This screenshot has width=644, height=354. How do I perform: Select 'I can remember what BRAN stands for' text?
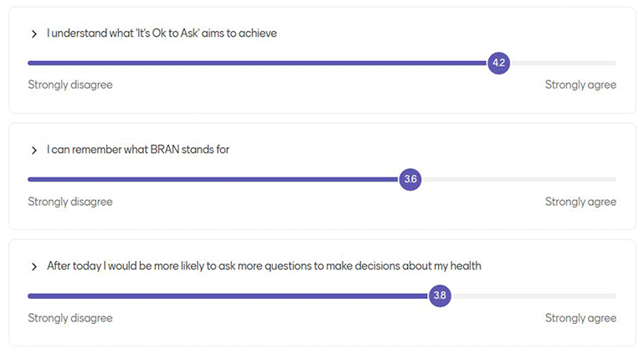[x=138, y=150]
